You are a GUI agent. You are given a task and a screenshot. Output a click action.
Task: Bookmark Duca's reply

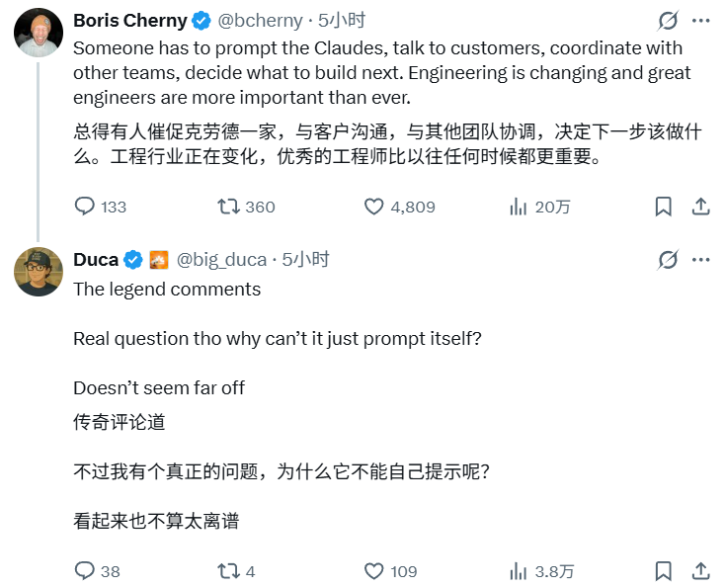tap(664, 571)
